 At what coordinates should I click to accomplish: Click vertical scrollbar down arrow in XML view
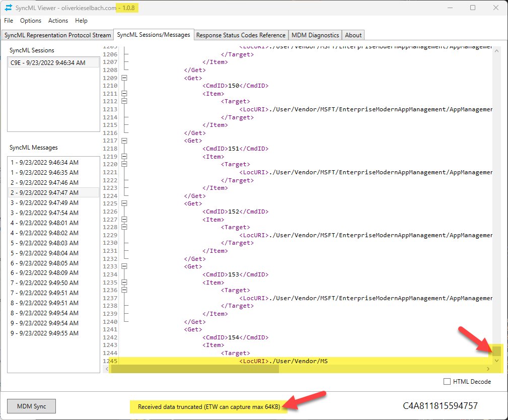point(496,361)
